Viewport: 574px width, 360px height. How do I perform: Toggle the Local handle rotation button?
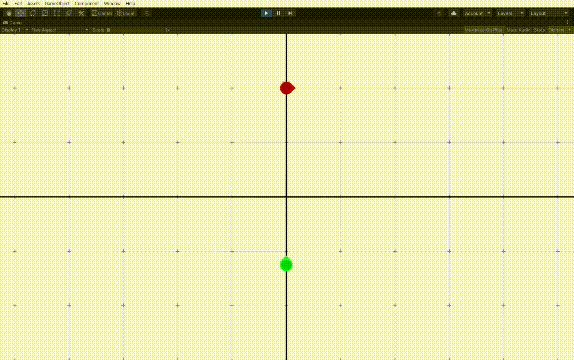point(126,13)
